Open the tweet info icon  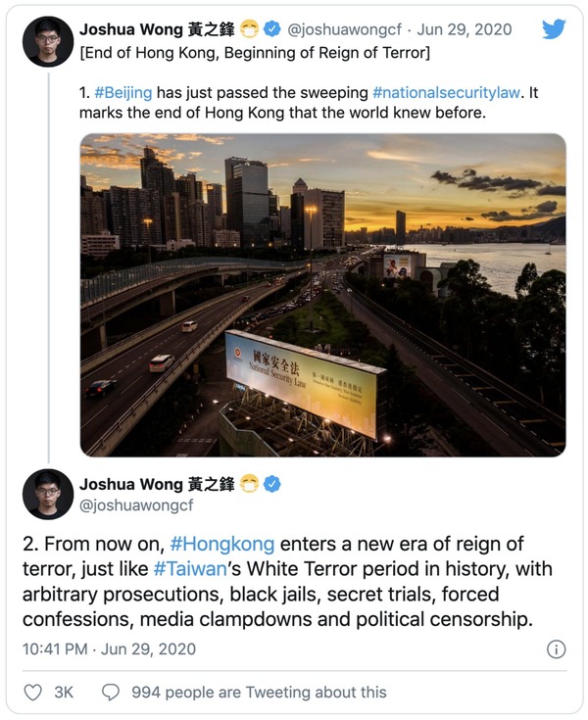(555, 649)
